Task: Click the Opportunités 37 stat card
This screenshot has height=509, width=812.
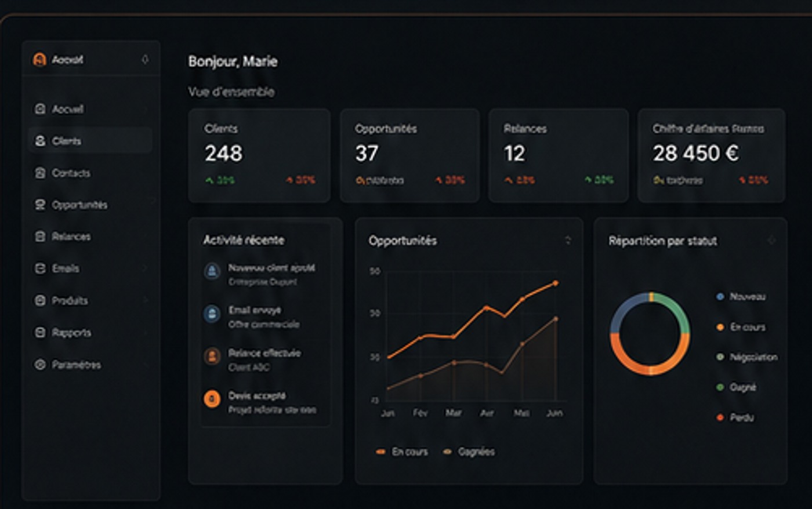Action: click(409, 155)
